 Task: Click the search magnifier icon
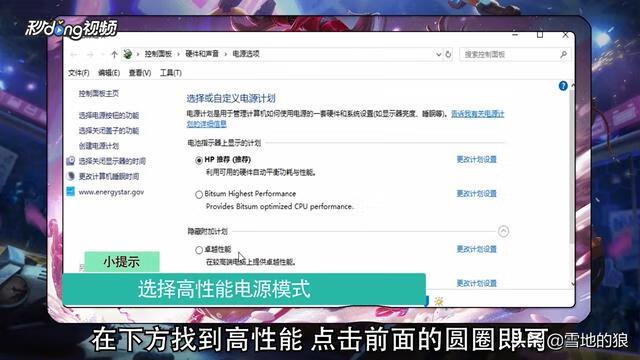[x=563, y=54]
